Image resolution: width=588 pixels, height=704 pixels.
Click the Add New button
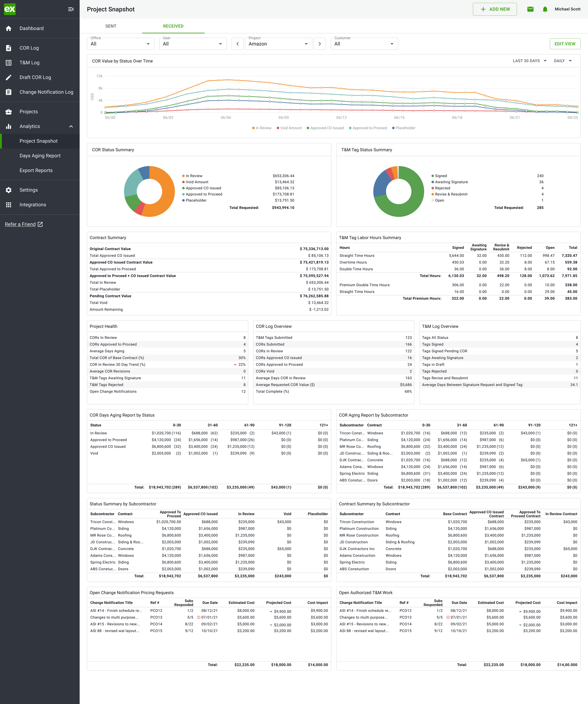(x=494, y=9)
